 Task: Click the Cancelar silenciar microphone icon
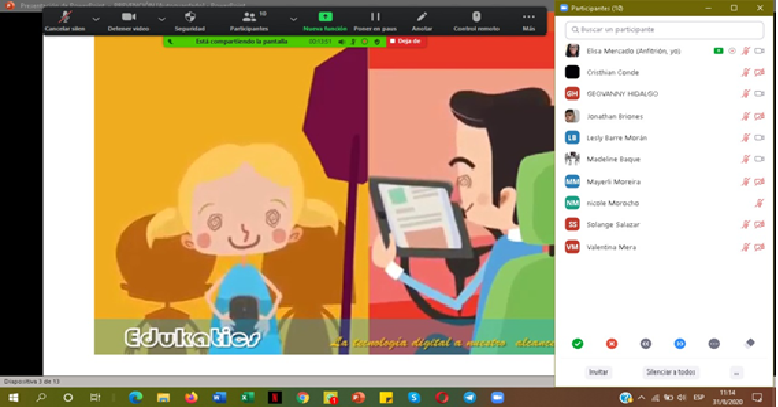point(65,17)
